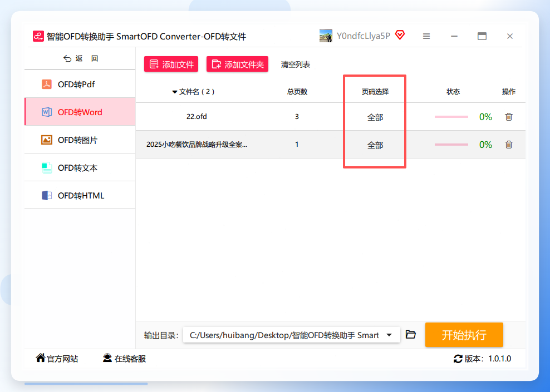Delete the 2025小吃餐饮 file via trash icon
550x392 pixels.
point(509,145)
